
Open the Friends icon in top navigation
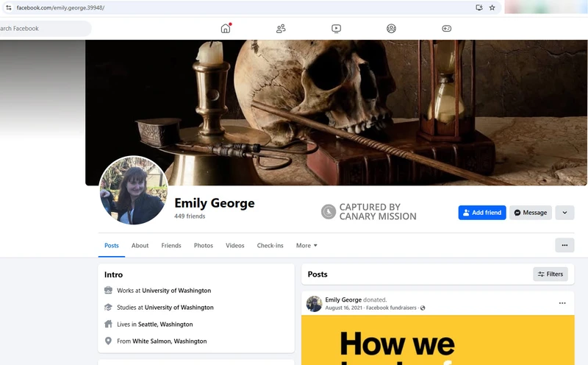(281, 29)
